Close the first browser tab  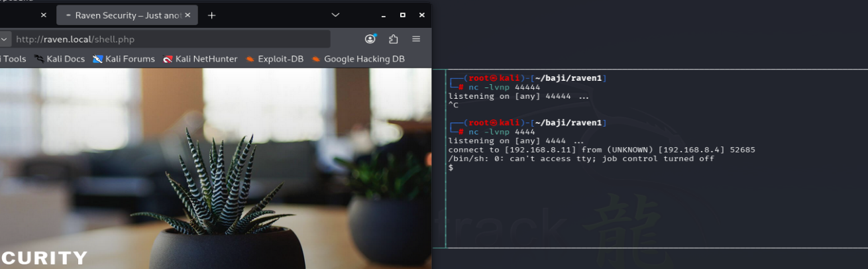click(44, 15)
